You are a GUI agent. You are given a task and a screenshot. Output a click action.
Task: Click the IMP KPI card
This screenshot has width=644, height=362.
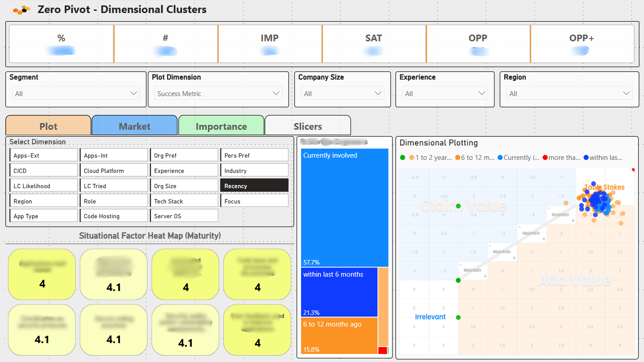coord(270,44)
